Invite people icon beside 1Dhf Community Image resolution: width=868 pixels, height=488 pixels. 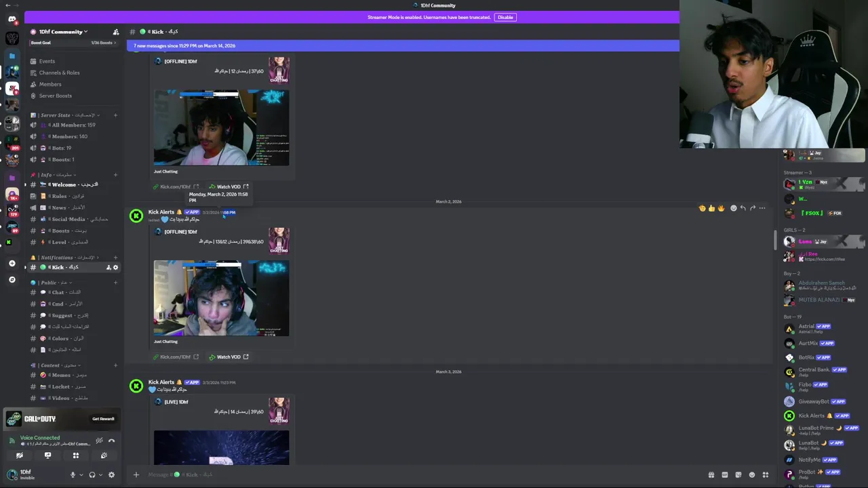coord(116,32)
